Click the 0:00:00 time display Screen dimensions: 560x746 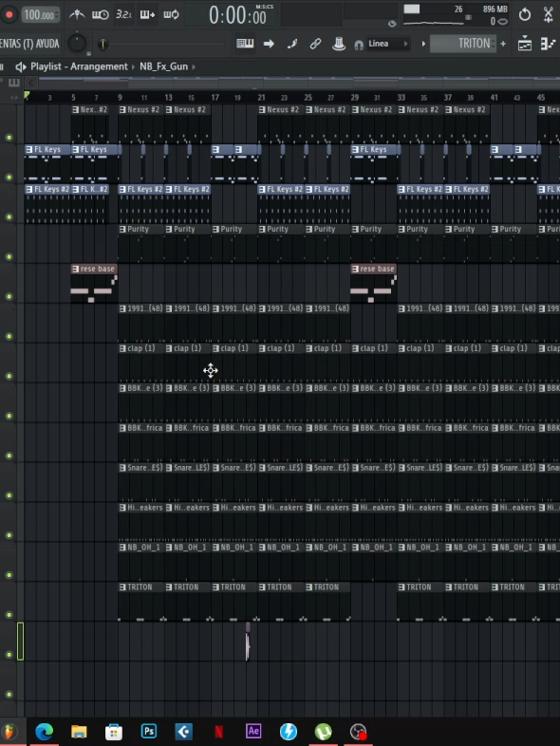(238, 16)
